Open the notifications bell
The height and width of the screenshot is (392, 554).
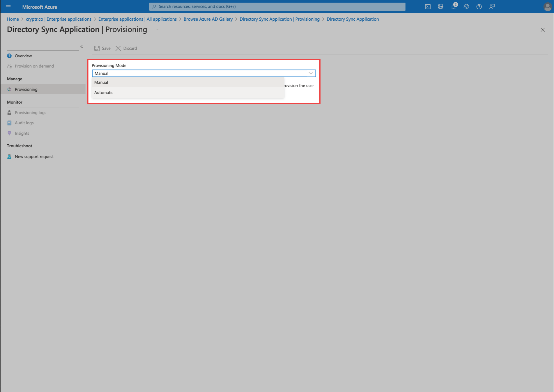point(454,6)
